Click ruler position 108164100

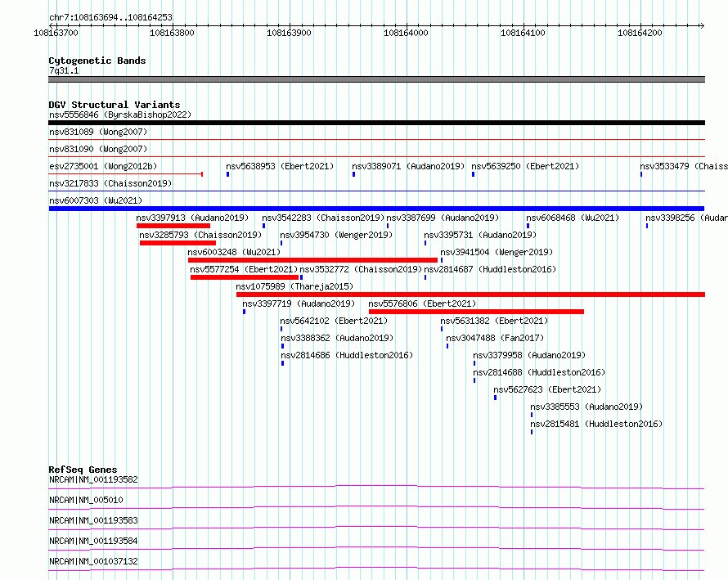pos(523,33)
